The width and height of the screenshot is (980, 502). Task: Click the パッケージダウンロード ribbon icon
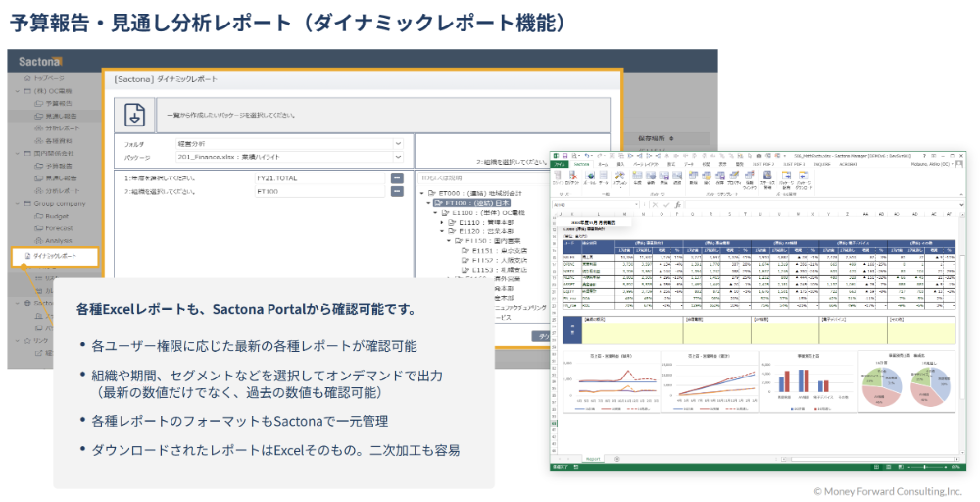[804, 180]
